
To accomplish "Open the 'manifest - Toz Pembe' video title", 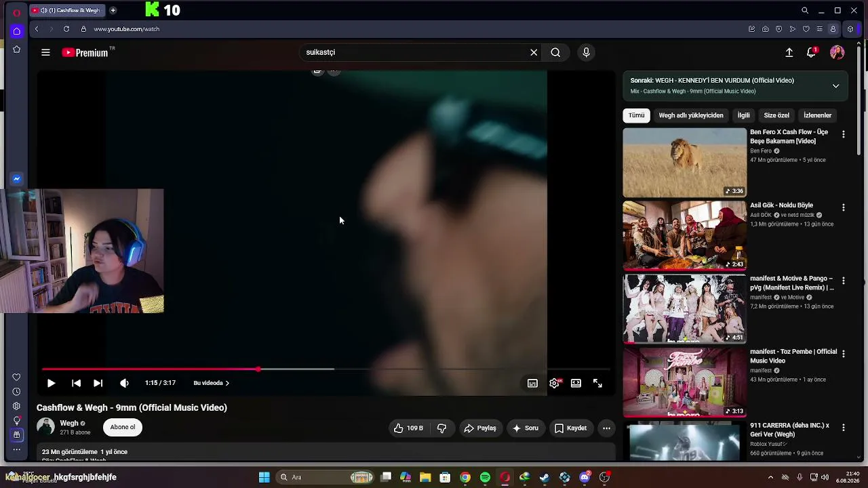I will pyautogui.click(x=793, y=356).
